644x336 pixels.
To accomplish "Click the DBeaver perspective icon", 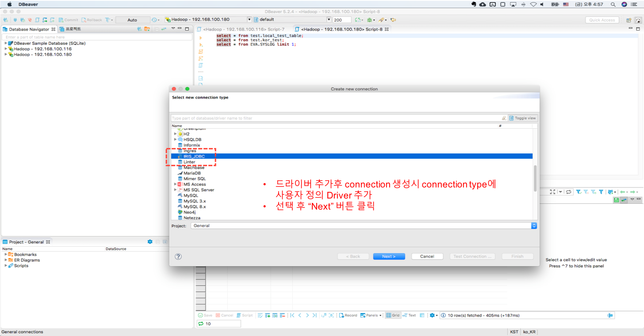I will [638, 20].
